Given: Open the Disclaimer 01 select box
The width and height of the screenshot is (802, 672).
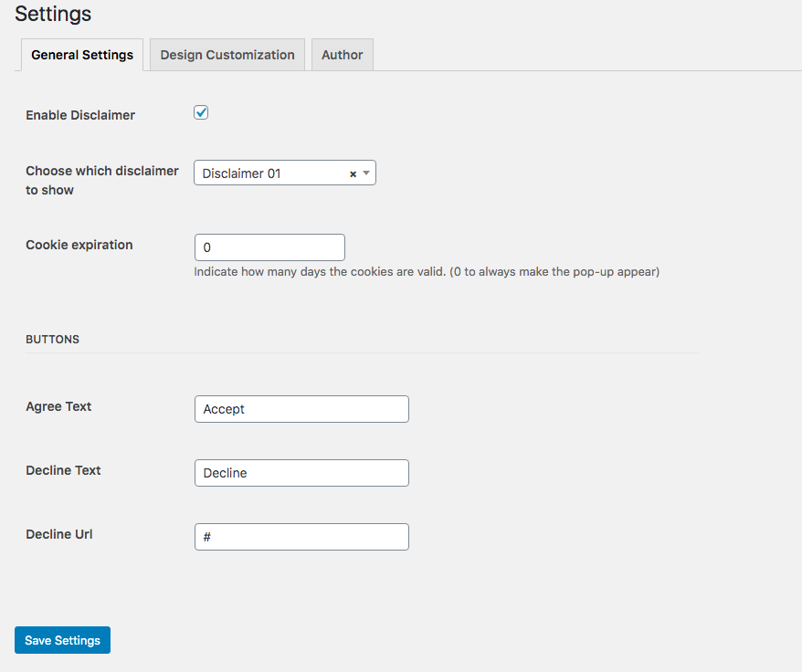Looking at the screenshot, I should [x=271, y=173].
